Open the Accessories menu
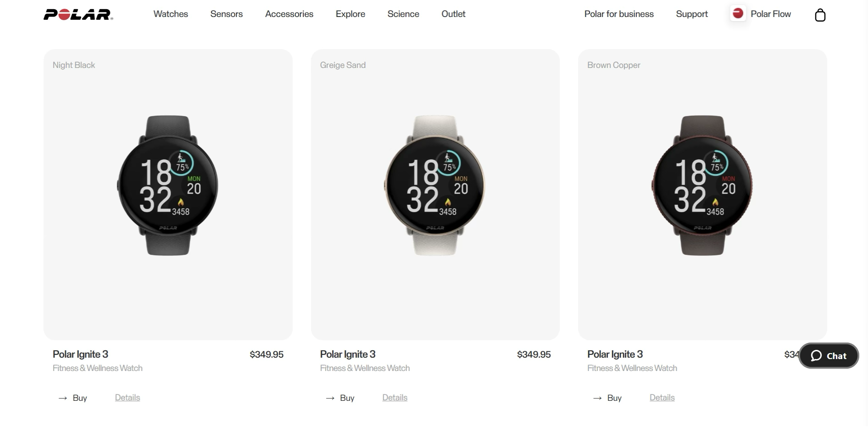 [x=289, y=14]
